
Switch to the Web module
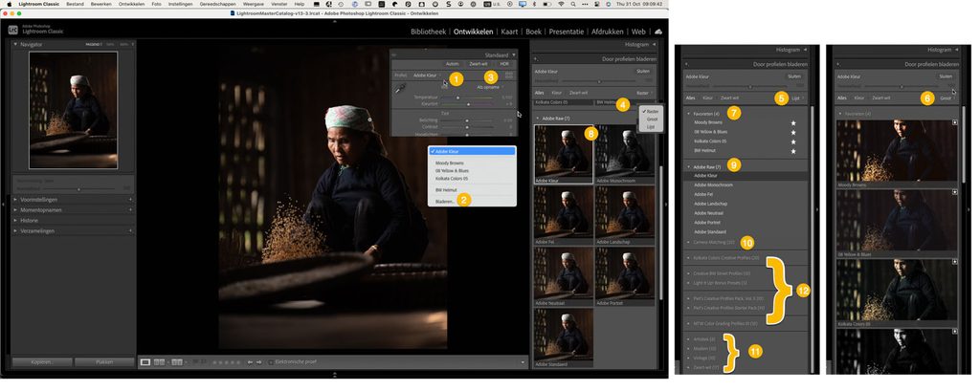coord(638,32)
